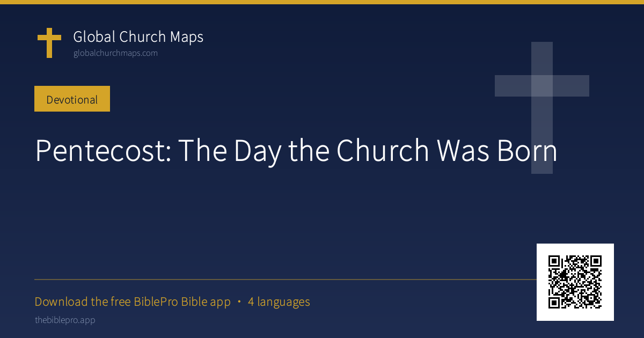644x338 pixels.
Task: Click Church Was Born in the headline
Action: [x=447, y=151]
